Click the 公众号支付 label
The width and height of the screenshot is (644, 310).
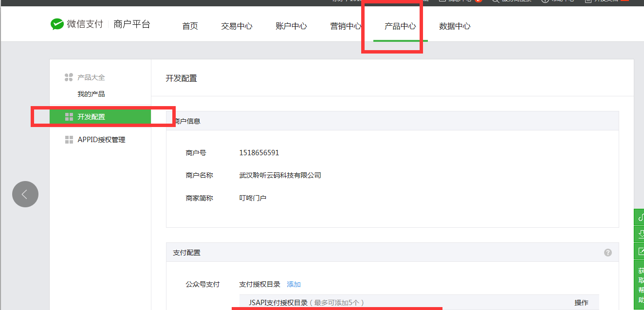[202, 284]
